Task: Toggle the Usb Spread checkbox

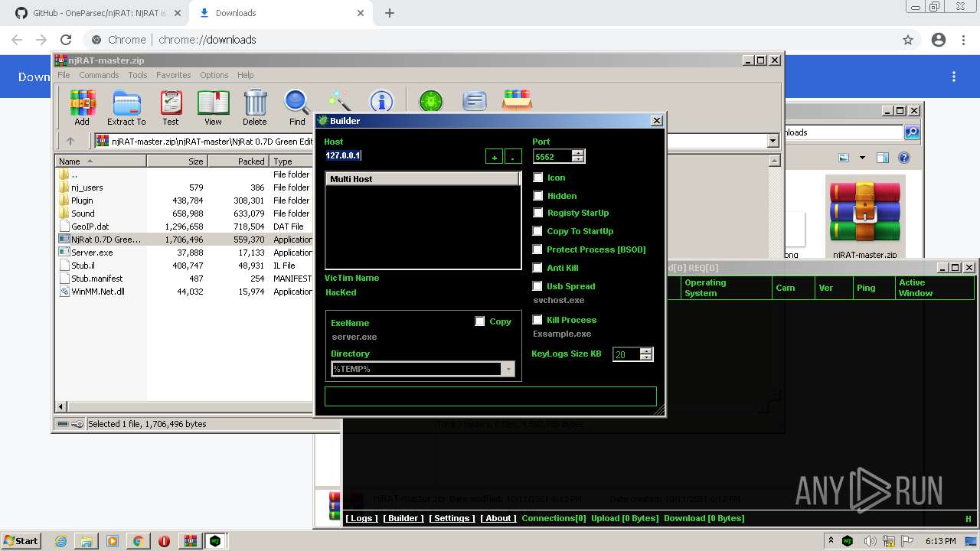Action: [537, 286]
